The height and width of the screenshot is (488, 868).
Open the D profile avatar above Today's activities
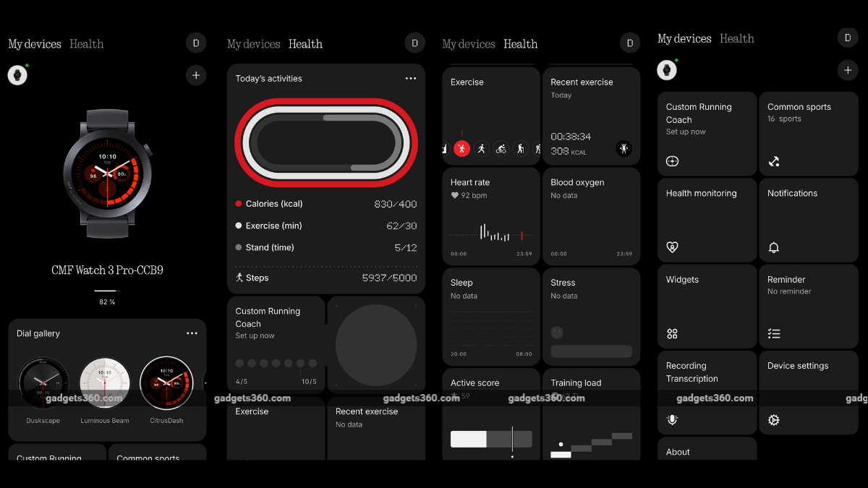[x=414, y=43]
